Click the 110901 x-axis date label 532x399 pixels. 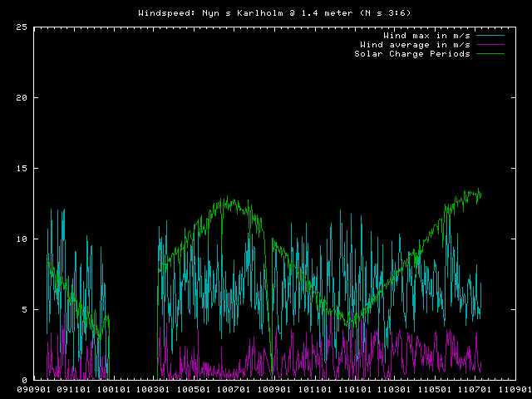513,389
